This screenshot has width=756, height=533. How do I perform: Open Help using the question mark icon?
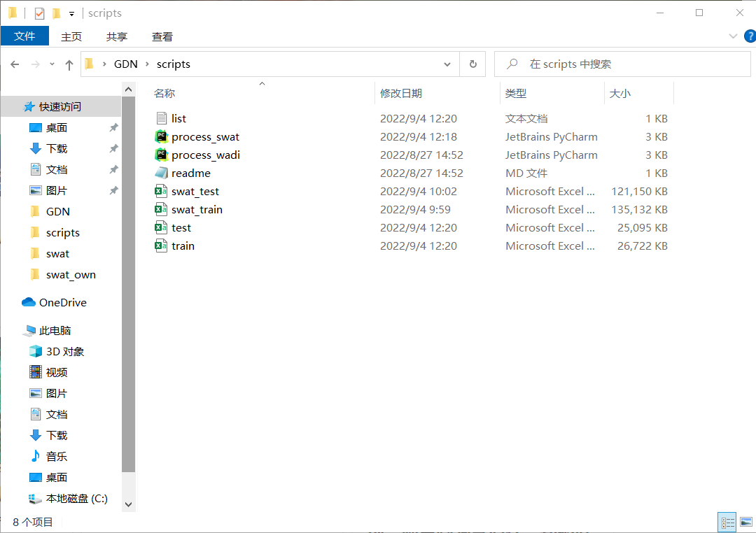click(x=751, y=36)
